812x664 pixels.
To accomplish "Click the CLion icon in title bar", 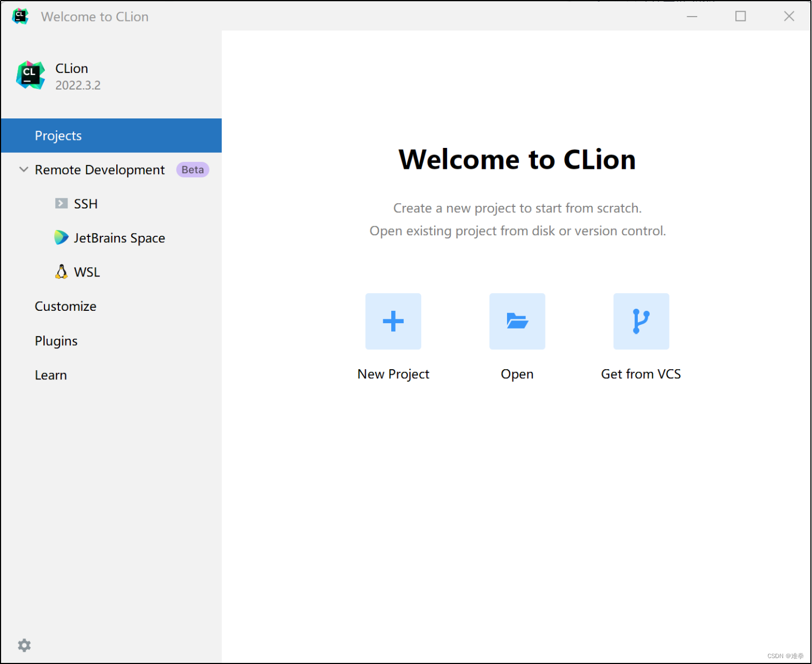I will tap(20, 16).
